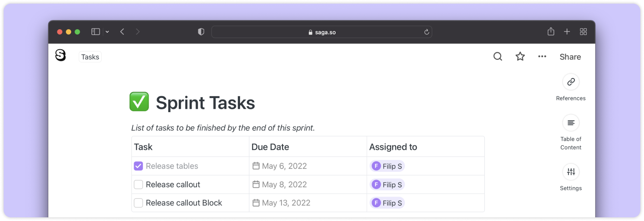
Task: Show browser tab overview grid icon
Action: tap(583, 32)
